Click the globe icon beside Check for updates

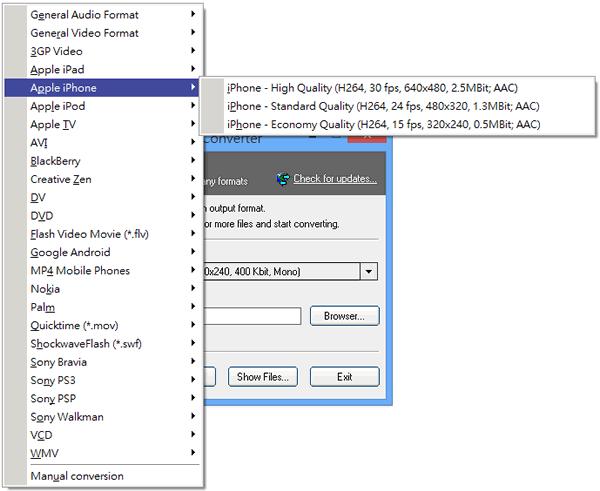[x=284, y=179]
